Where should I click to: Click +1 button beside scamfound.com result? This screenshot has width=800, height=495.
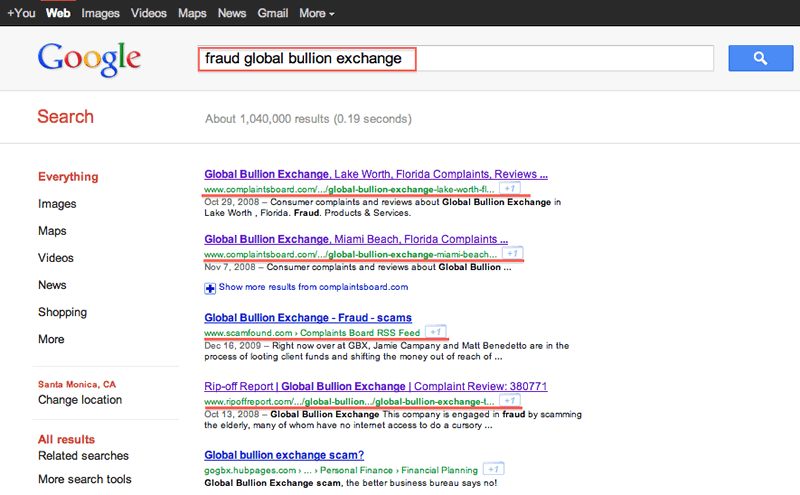coord(435,331)
